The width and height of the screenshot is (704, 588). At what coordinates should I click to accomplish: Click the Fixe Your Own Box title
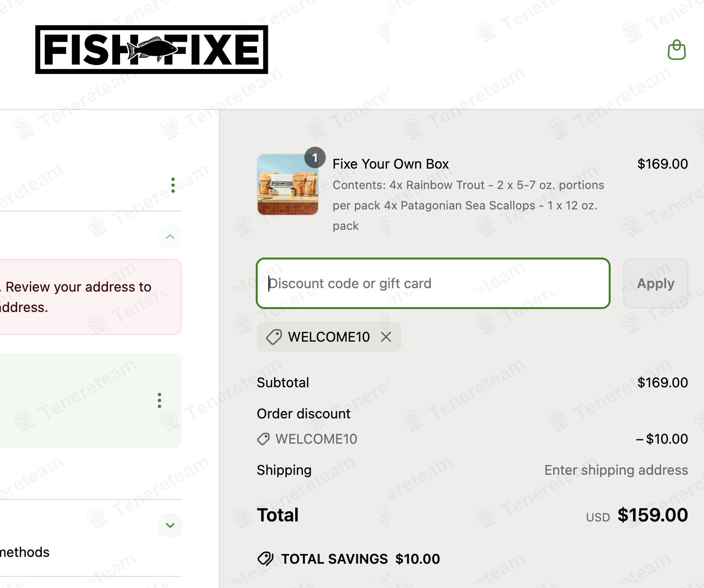tap(390, 164)
